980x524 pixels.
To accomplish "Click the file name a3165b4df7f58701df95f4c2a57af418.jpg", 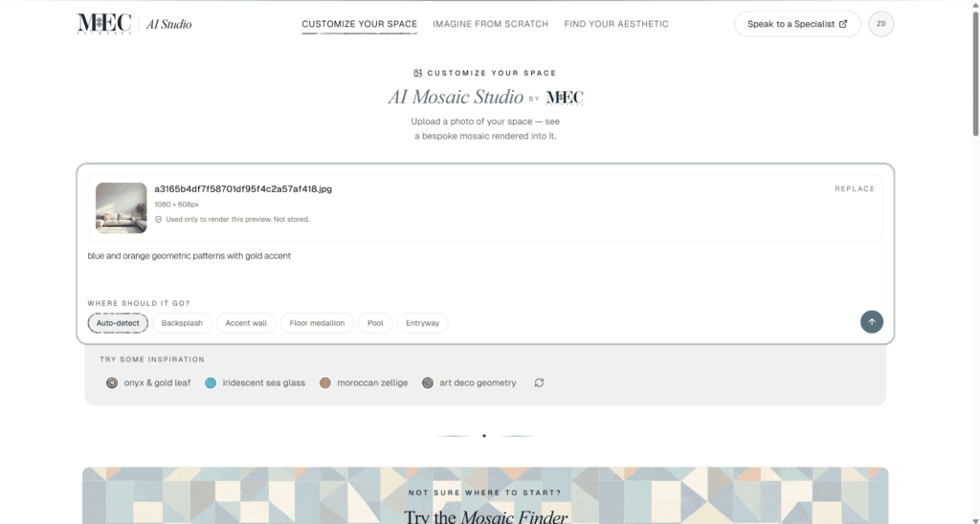I will coord(243,188).
